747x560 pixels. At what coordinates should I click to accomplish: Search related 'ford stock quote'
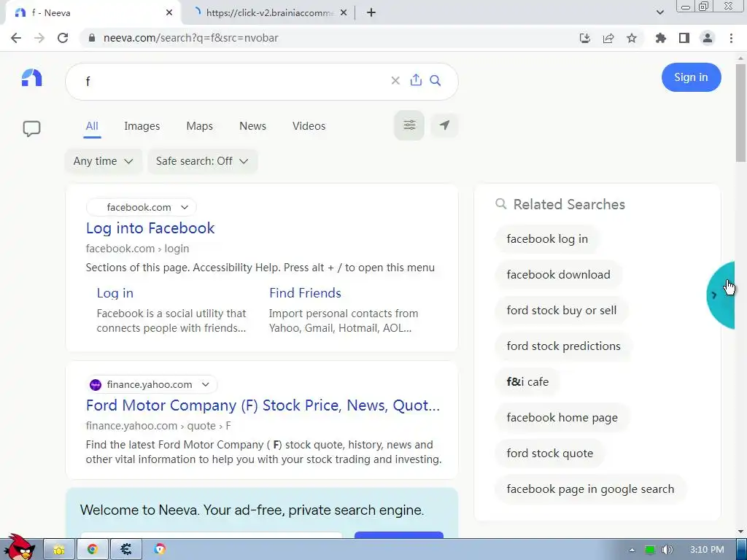550,453
